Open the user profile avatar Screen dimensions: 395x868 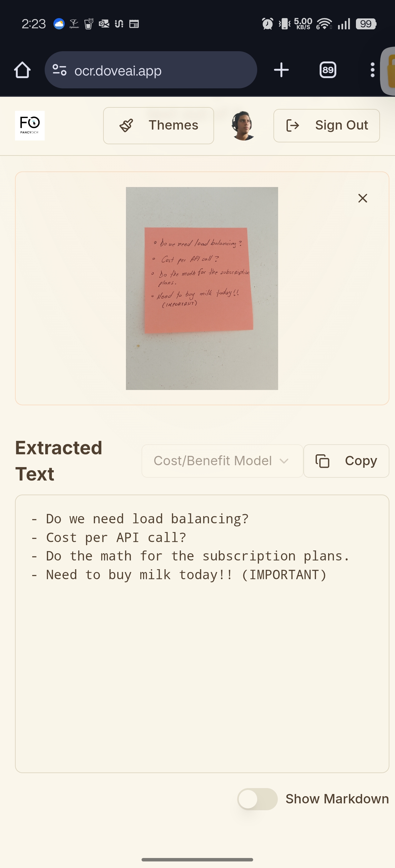(x=243, y=125)
